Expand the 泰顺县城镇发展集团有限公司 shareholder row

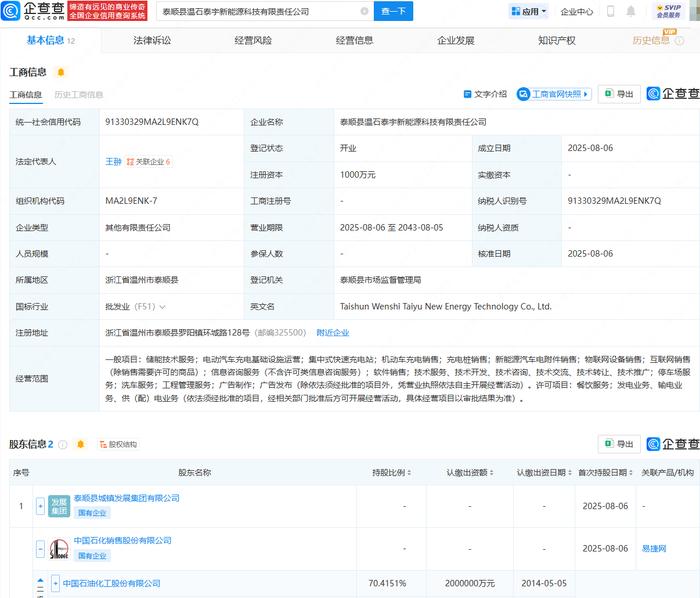pos(40,506)
